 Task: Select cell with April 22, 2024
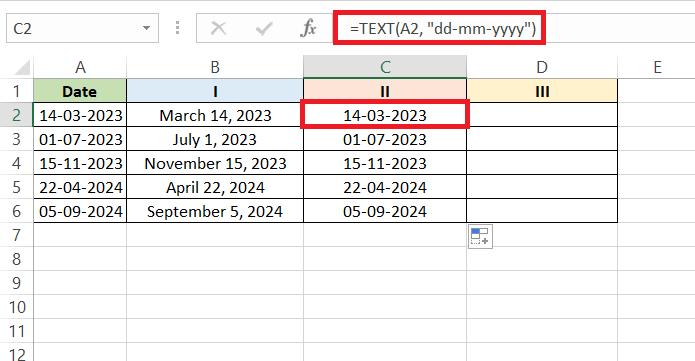pyautogui.click(x=215, y=187)
